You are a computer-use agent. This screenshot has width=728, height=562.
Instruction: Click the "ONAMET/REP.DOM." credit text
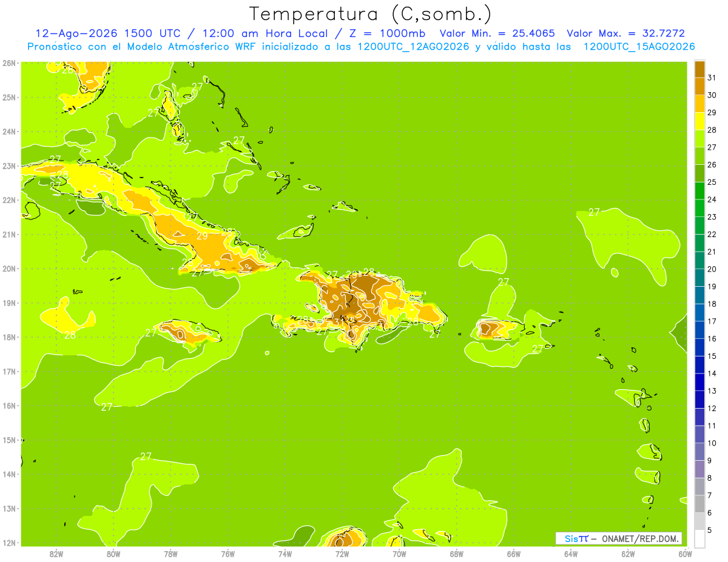click(640, 538)
